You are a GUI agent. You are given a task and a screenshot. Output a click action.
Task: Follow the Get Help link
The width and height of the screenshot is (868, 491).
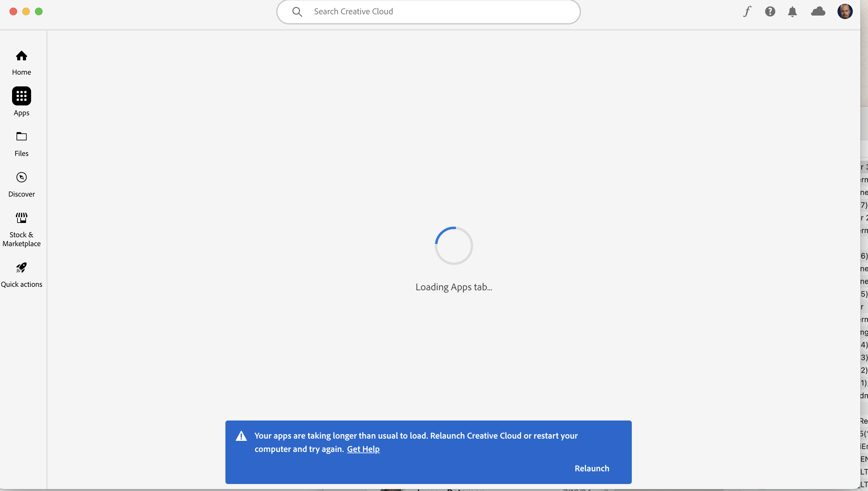point(363,449)
